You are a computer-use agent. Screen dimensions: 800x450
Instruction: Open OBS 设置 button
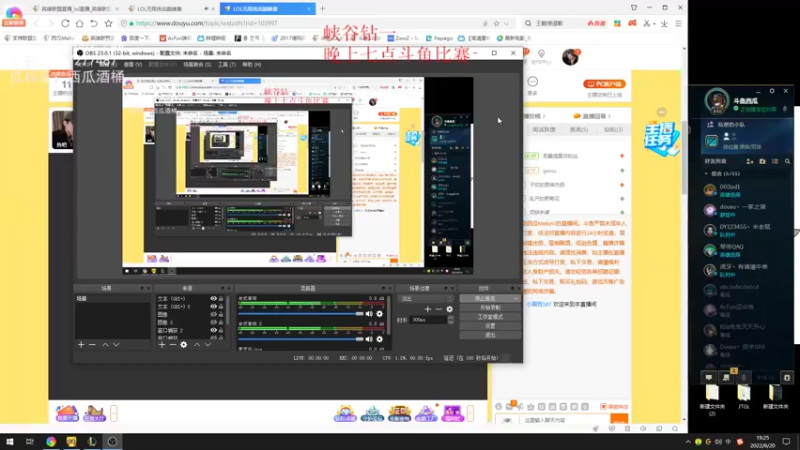pos(490,326)
